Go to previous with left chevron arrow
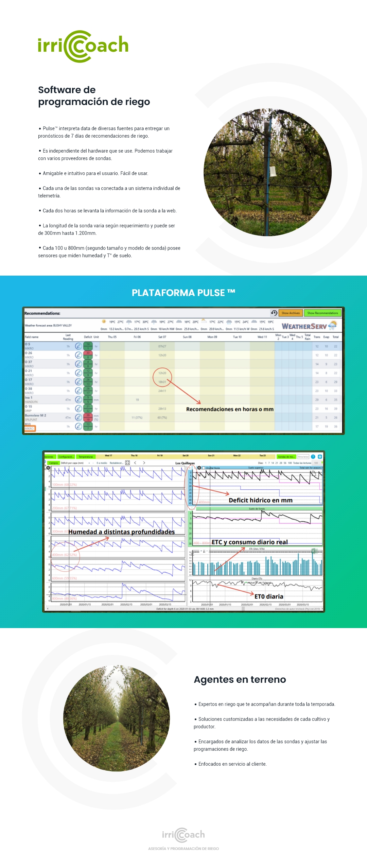Viewport: 367px width, 868px height. [135, 463]
